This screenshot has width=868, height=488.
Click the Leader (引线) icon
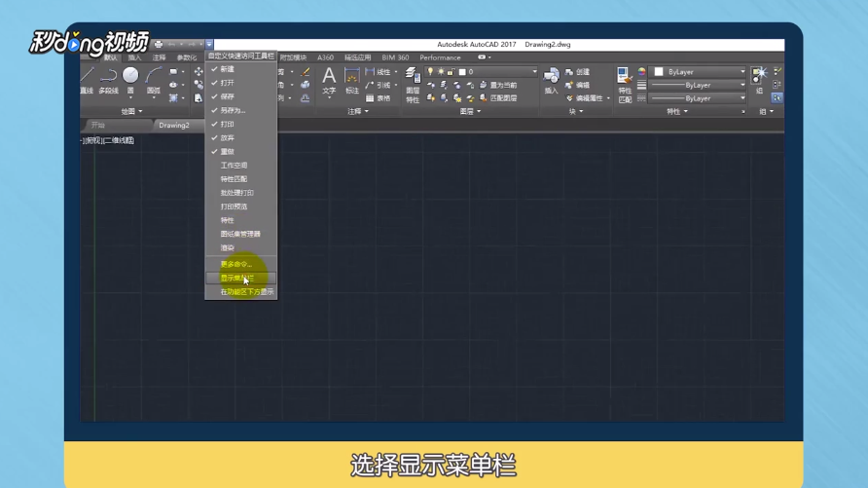tap(370, 85)
